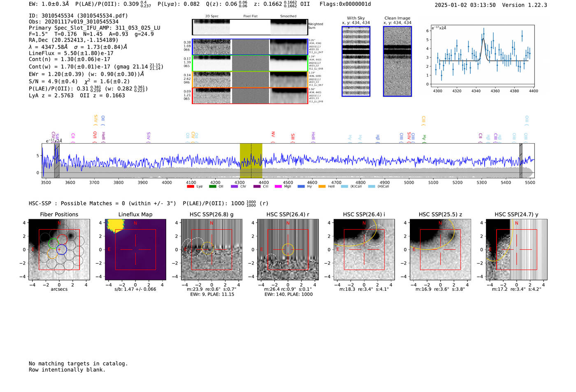Click the orange HeII legend swatch
This screenshot has width=576, height=392.
point(322,186)
